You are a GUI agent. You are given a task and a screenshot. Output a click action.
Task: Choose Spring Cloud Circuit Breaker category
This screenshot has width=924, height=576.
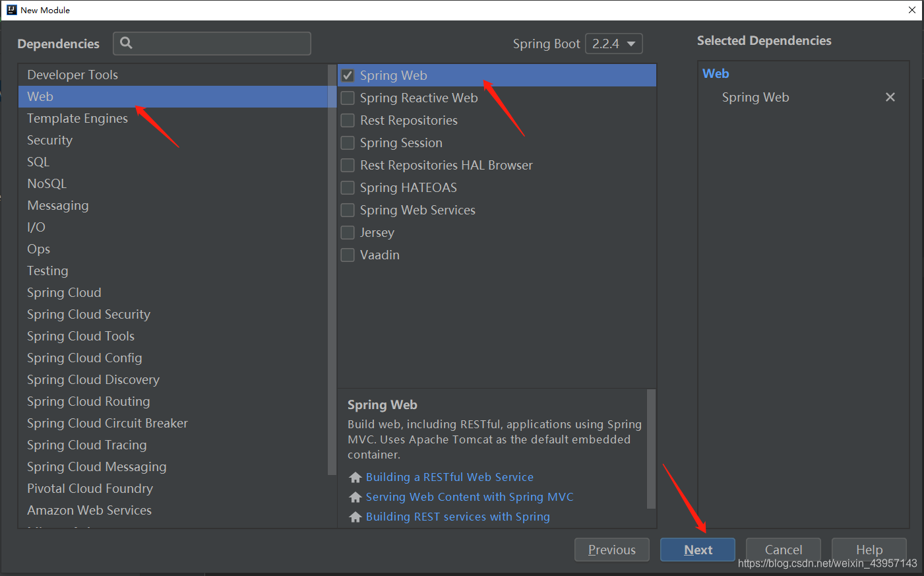(x=173, y=423)
